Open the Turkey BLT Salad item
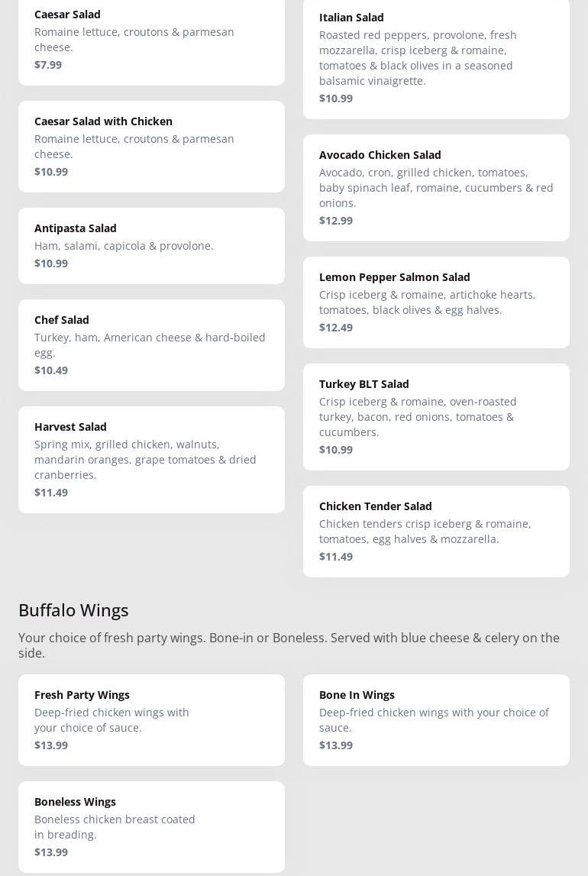The image size is (588, 876). coord(436,416)
